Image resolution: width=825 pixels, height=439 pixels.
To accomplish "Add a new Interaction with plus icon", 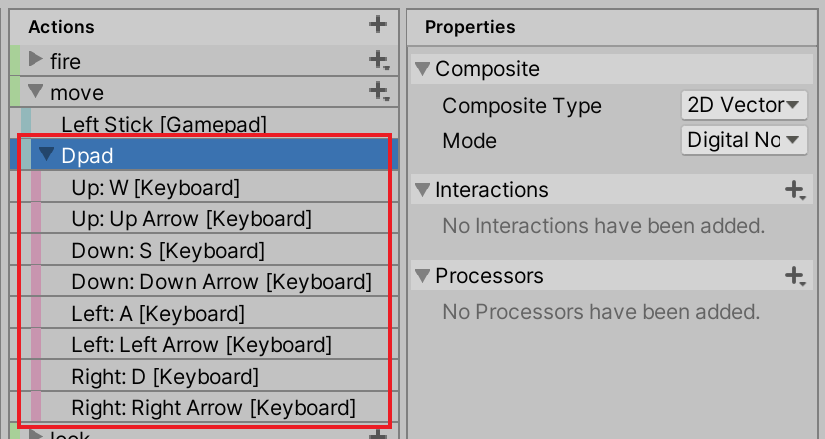I will tap(795, 189).
